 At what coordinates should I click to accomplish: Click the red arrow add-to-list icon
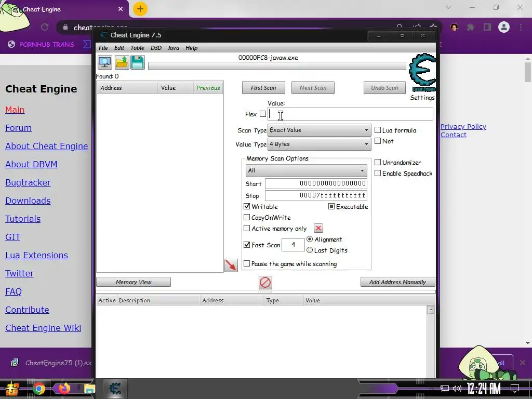[x=231, y=265]
